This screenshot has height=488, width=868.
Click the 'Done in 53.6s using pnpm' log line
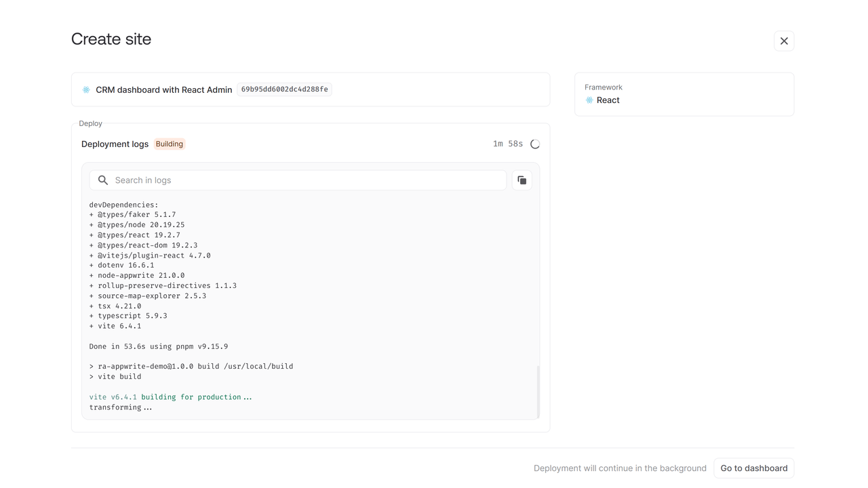[158, 346]
